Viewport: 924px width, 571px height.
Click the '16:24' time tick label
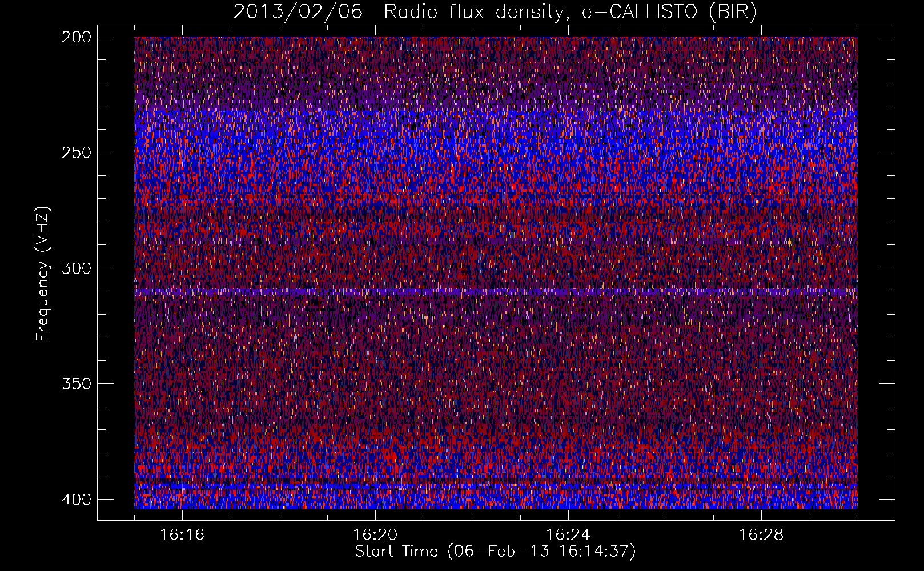[568, 535]
